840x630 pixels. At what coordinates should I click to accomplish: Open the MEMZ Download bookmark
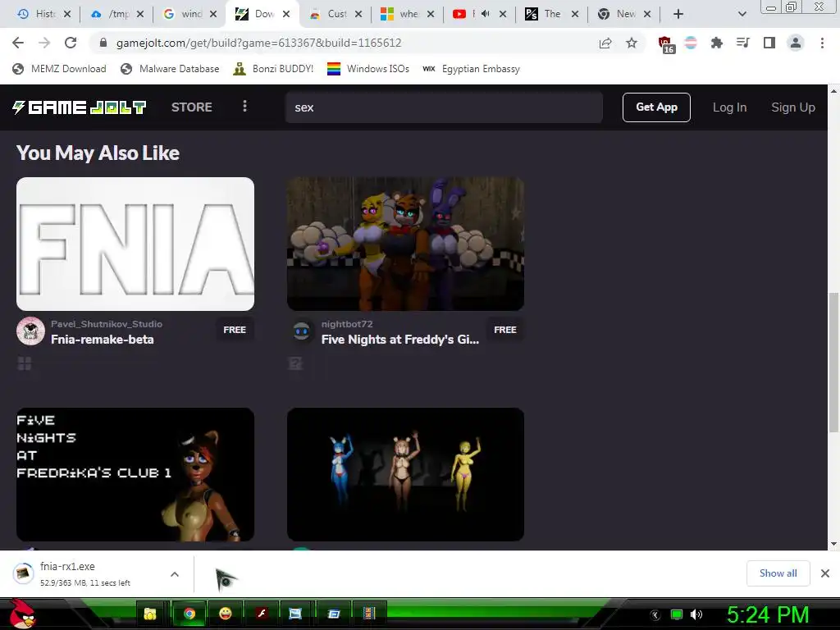pos(59,69)
